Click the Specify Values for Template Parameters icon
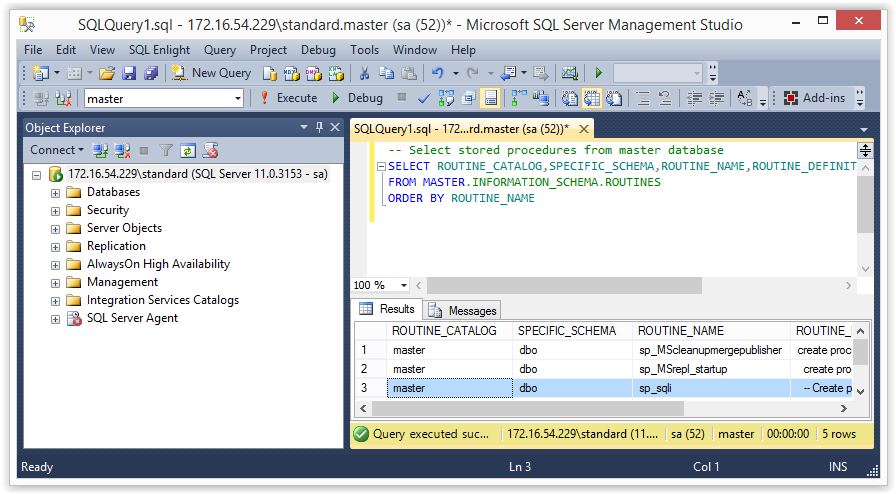Image resolution: width=896 pixels, height=494 pixels. point(745,98)
